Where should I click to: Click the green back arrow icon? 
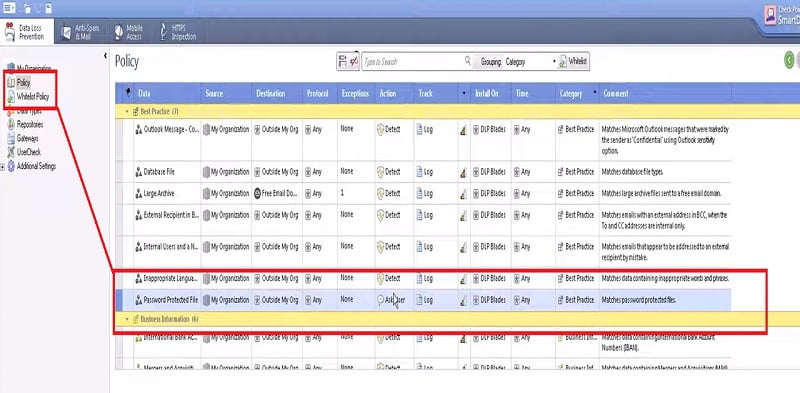[x=789, y=60]
